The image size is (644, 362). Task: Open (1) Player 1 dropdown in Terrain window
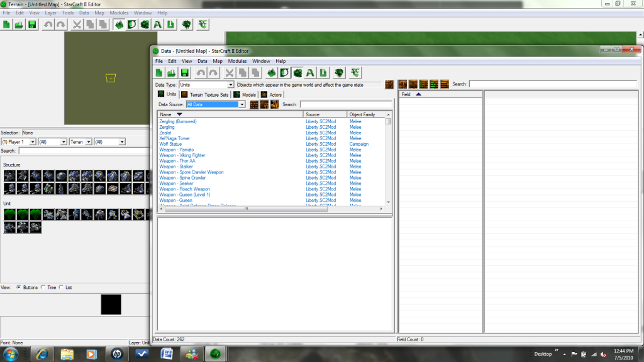coord(18,142)
